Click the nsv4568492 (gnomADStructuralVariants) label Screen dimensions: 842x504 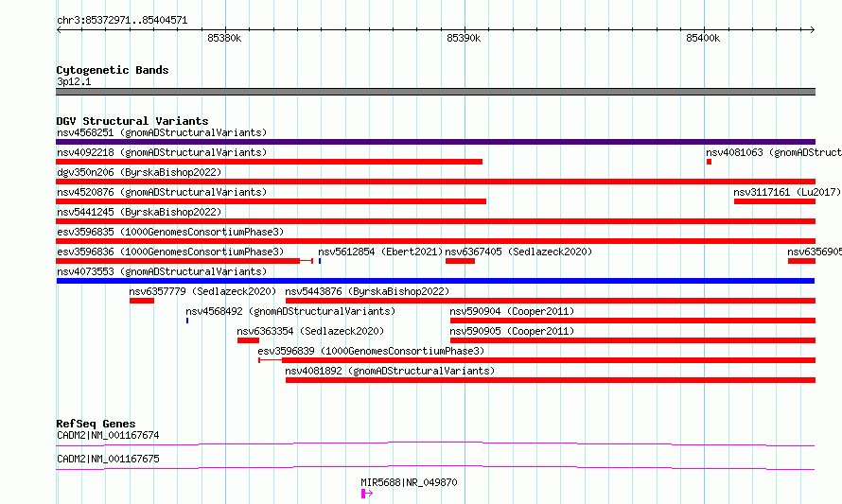[x=290, y=311]
